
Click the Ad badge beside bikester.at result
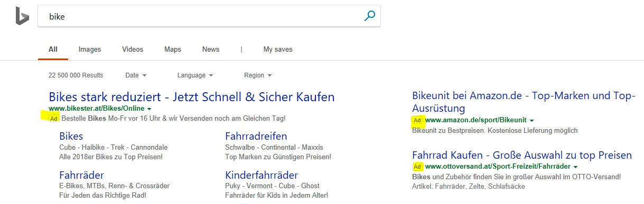[x=53, y=119]
